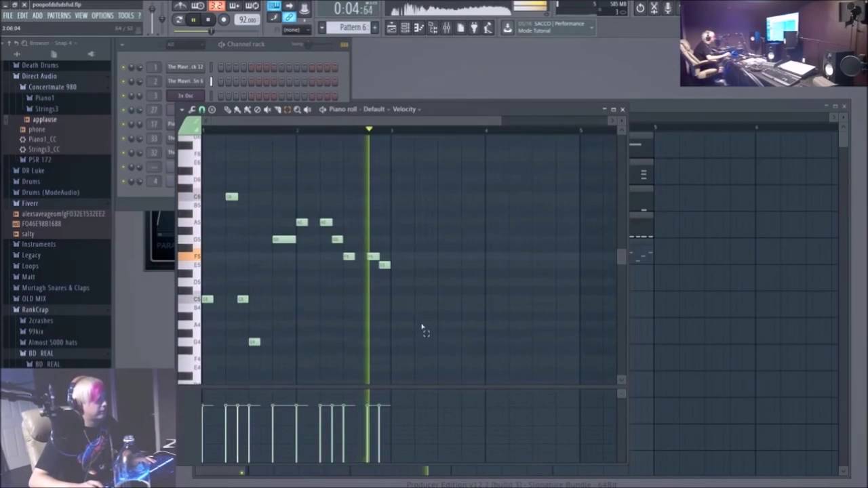Click the download arrow icon beside hint panel

[507, 27]
